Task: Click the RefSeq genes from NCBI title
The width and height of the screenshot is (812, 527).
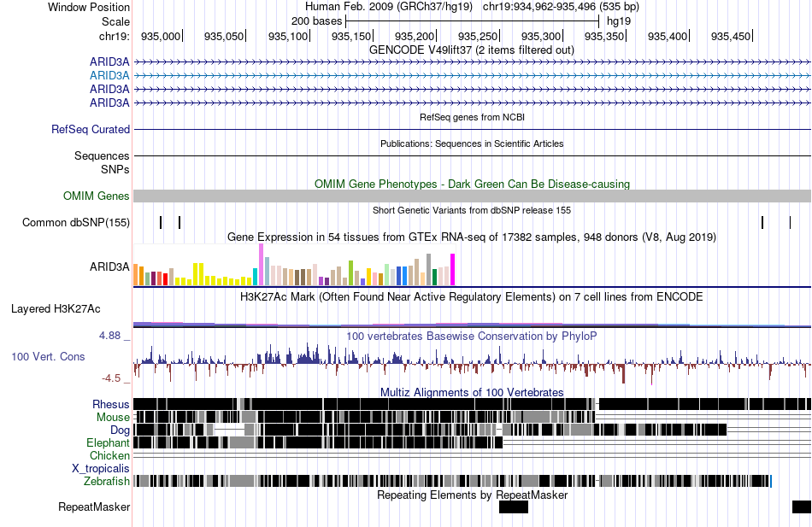Action: tap(473, 118)
